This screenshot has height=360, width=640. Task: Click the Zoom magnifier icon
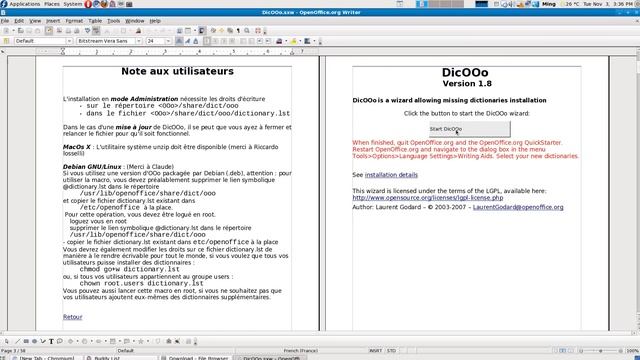247,31
